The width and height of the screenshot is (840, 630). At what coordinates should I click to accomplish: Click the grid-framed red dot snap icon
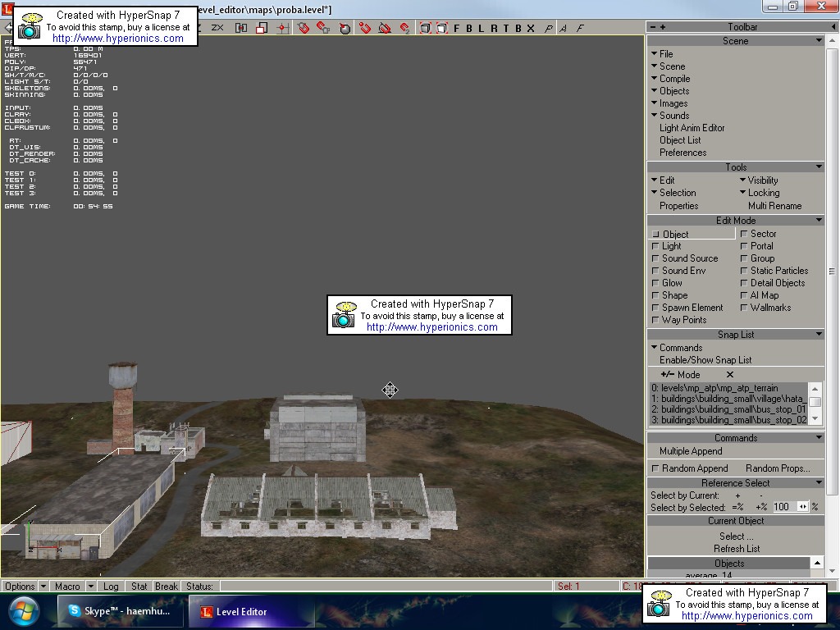point(241,28)
